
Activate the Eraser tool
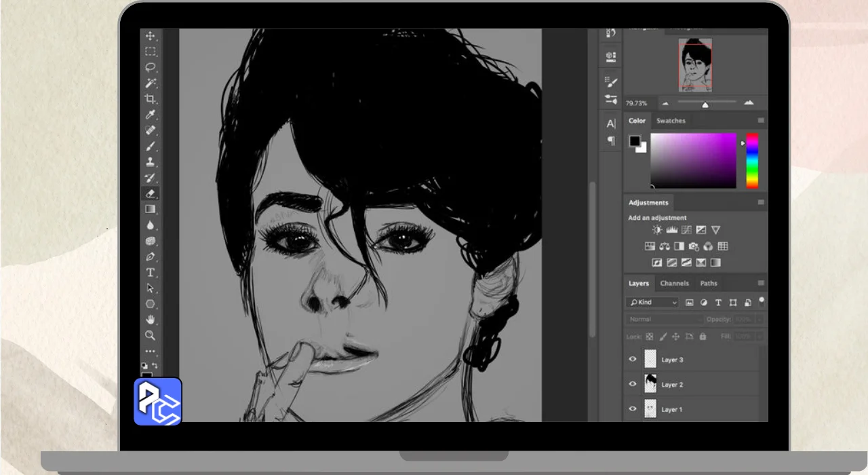[151, 193]
